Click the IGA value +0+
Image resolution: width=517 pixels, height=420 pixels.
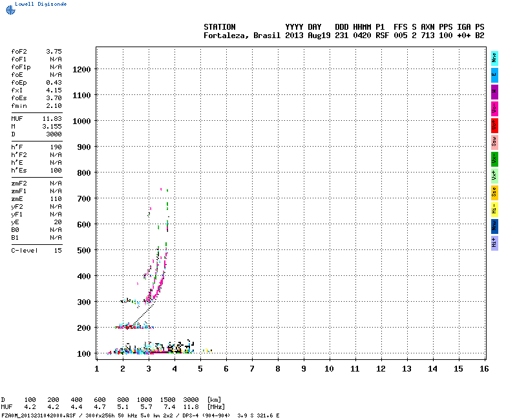(x=463, y=36)
